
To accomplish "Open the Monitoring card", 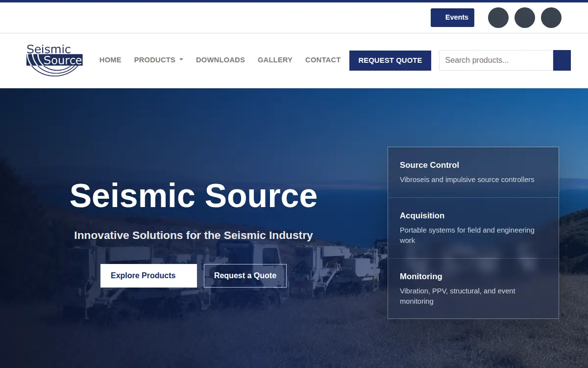I will click(473, 289).
